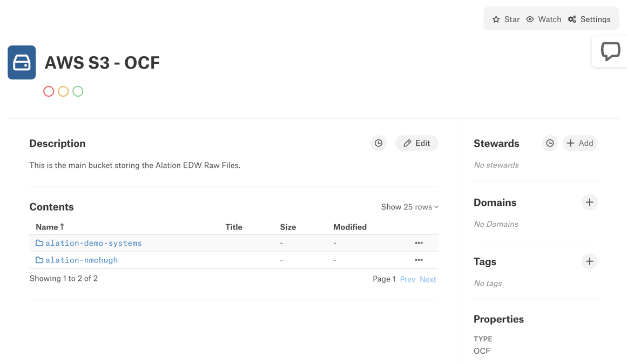The image size is (627, 364).
Task: Click the Modified column header
Action: click(x=350, y=227)
